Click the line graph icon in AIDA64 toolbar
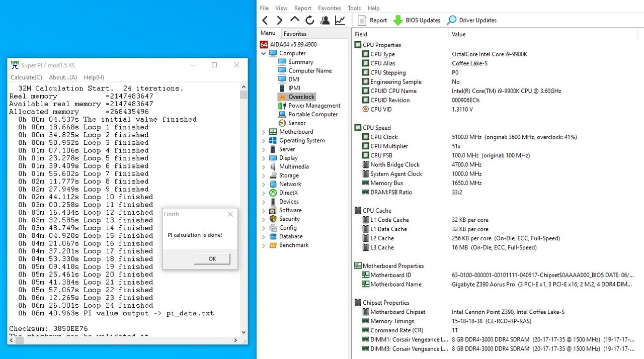The image size is (644, 359). (x=340, y=20)
